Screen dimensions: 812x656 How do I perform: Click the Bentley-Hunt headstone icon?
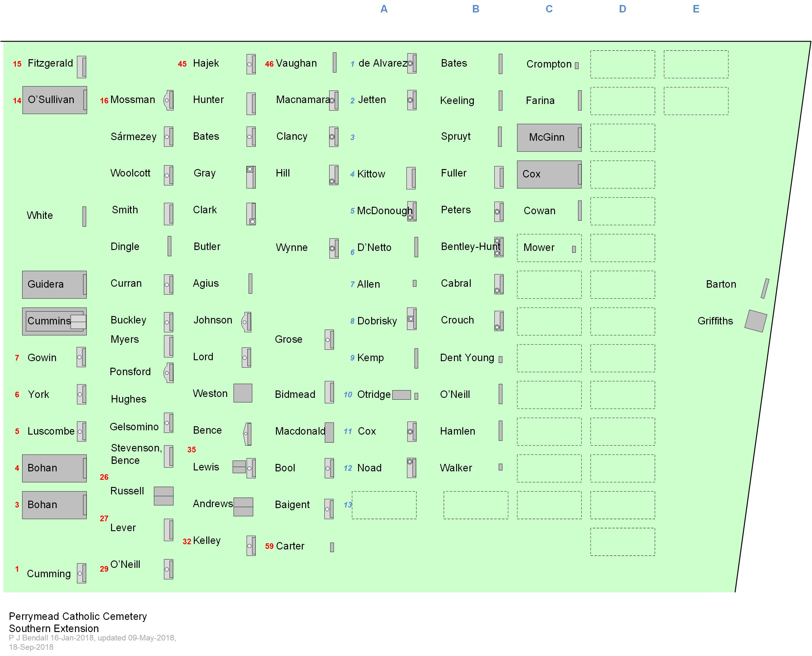tap(499, 247)
